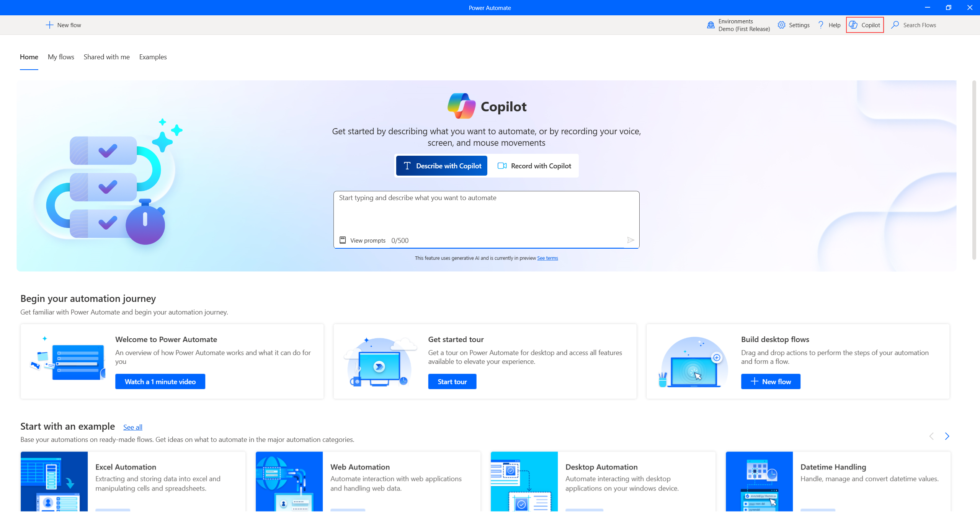Click the Start tour button
The width and height of the screenshot is (980, 528).
pos(452,382)
